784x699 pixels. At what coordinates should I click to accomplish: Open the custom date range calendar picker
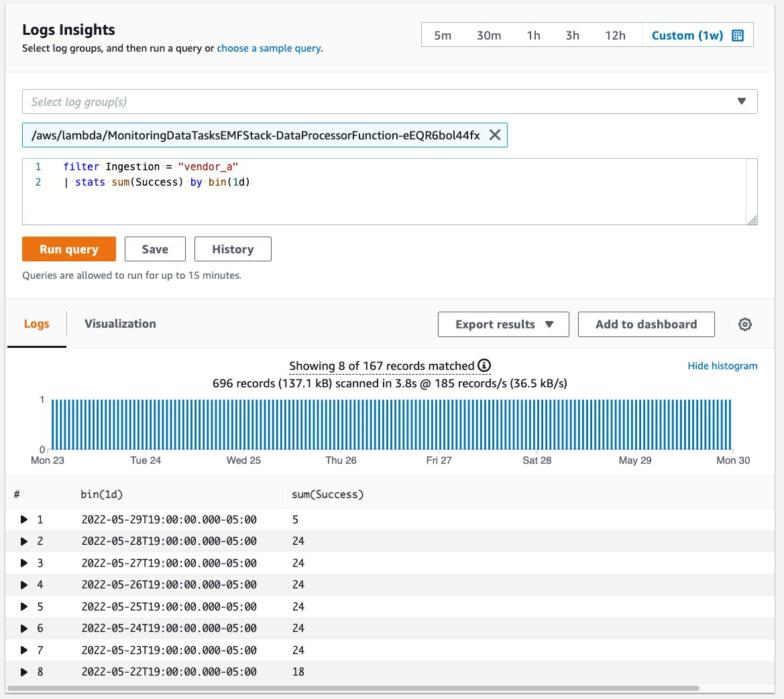pyautogui.click(x=738, y=36)
